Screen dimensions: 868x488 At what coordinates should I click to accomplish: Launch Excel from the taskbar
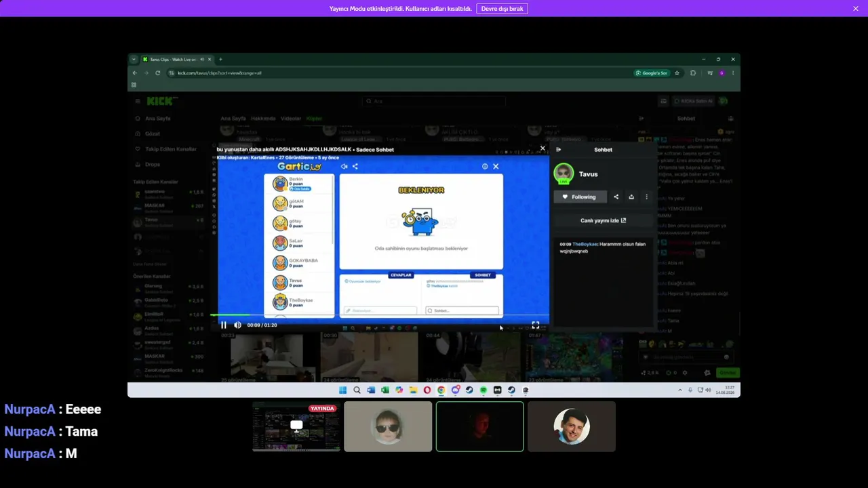tap(384, 390)
